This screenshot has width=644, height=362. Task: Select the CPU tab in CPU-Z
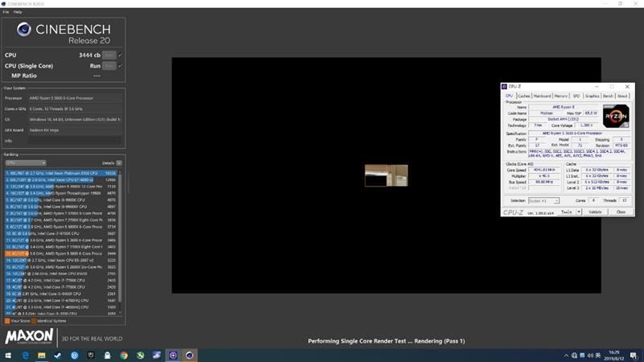(x=509, y=96)
